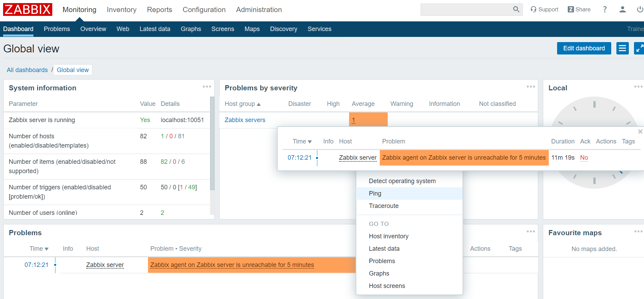Open the Zabbix servers host group
Image resolution: width=644 pixels, height=299 pixels.
(x=245, y=120)
